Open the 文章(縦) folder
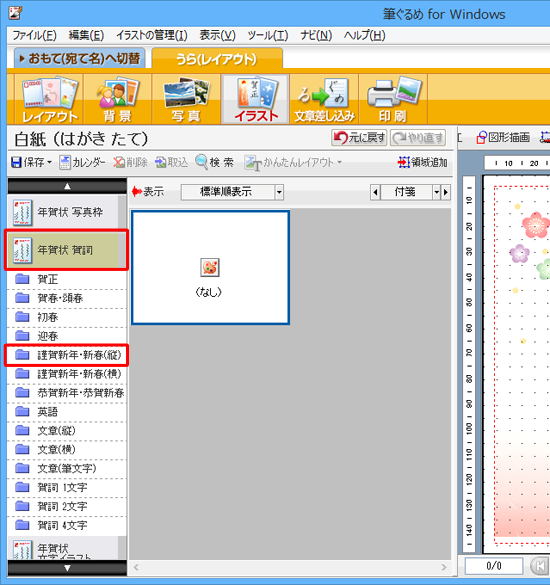Image resolution: width=550 pixels, height=585 pixels. [x=66, y=431]
